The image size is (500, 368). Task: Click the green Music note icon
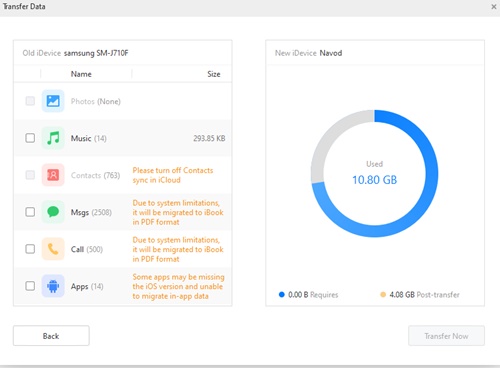pos(53,138)
